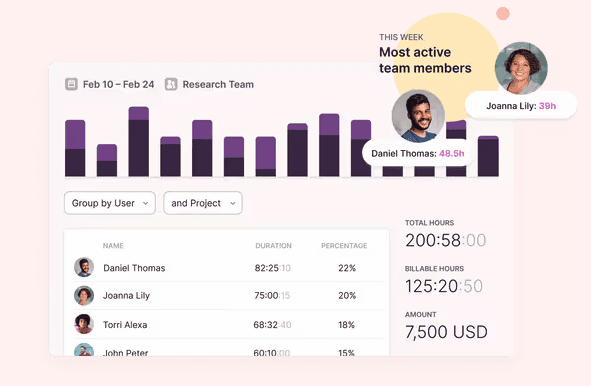Select the Torri Alexa name in table
Screen dimensions: 591x386
coord(125,325)
